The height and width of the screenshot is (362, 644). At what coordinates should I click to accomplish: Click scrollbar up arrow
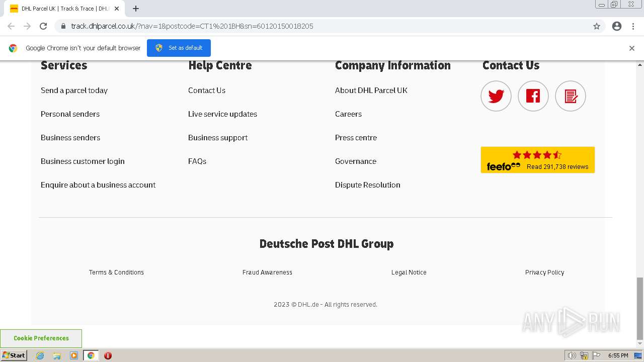[640, 65]
